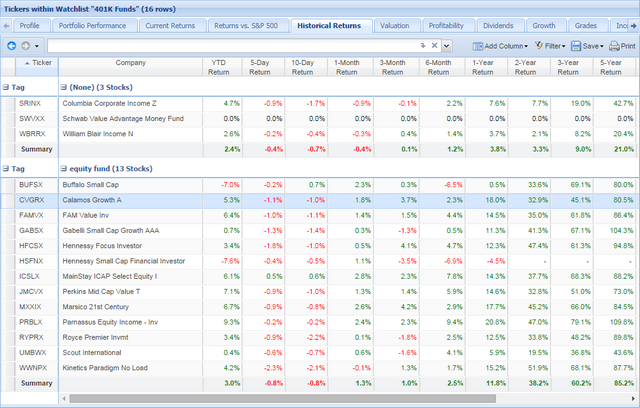Click the horizontal scrollbar thumb
The width and height of the screenshot is (640, 408).
[x=282, y=398]
